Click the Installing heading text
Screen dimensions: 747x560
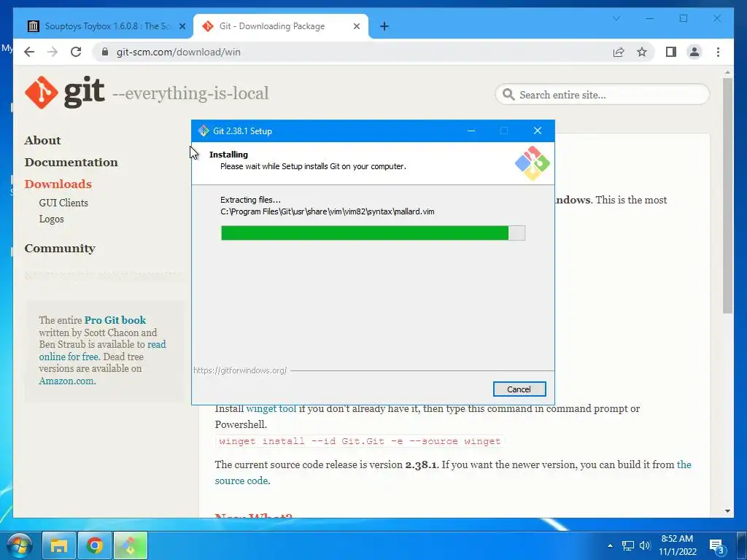point(228,155)
